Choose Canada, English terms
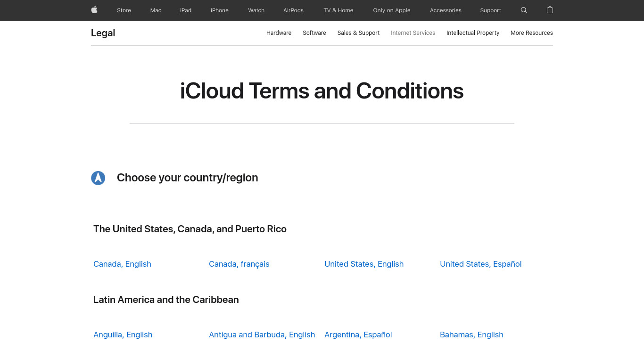Image resolution: width=644 pixels, height=343 pixels. tap(122, 264)
